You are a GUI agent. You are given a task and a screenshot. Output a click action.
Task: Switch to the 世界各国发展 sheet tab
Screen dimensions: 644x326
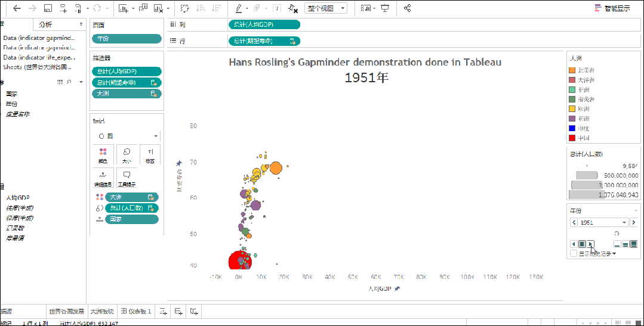pos(66,311)
